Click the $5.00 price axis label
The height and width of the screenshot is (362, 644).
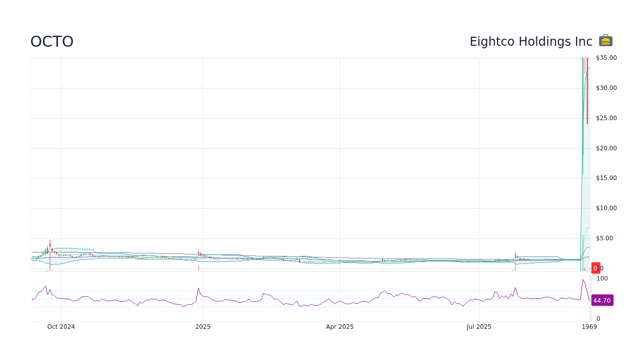(604, 238)
